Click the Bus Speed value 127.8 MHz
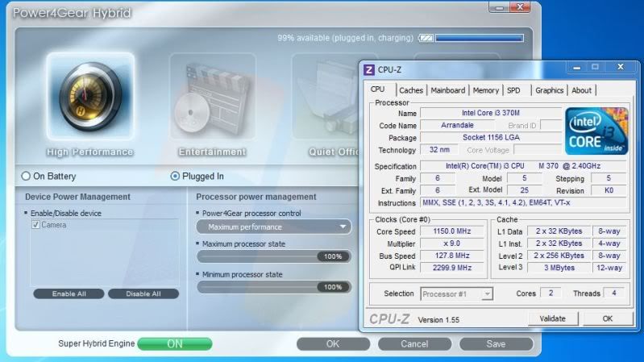The height and width of the screenshot is (362, 644). (x=452, y=256)
